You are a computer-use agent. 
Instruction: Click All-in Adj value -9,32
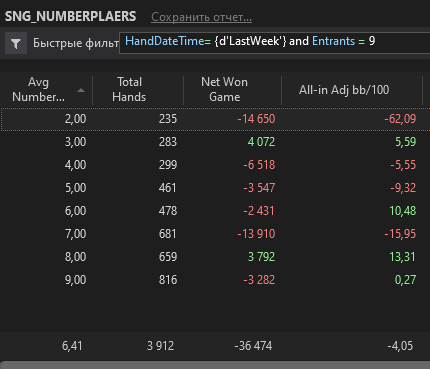[x=403, y=188]
